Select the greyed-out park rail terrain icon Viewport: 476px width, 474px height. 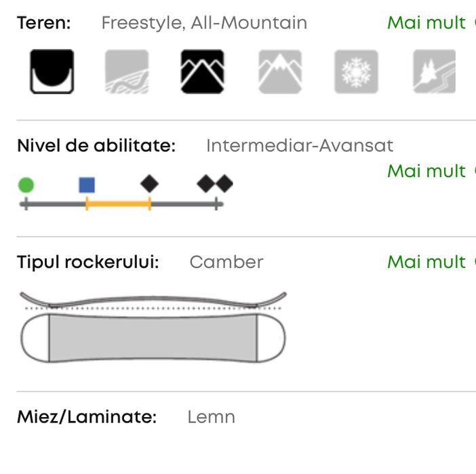pos(127,71)
